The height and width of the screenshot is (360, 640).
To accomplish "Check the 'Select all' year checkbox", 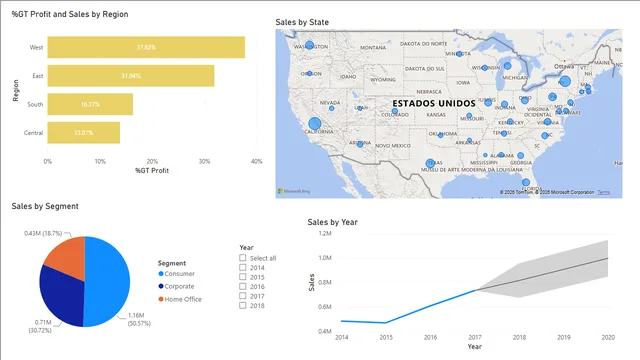I will click(242, 258).
